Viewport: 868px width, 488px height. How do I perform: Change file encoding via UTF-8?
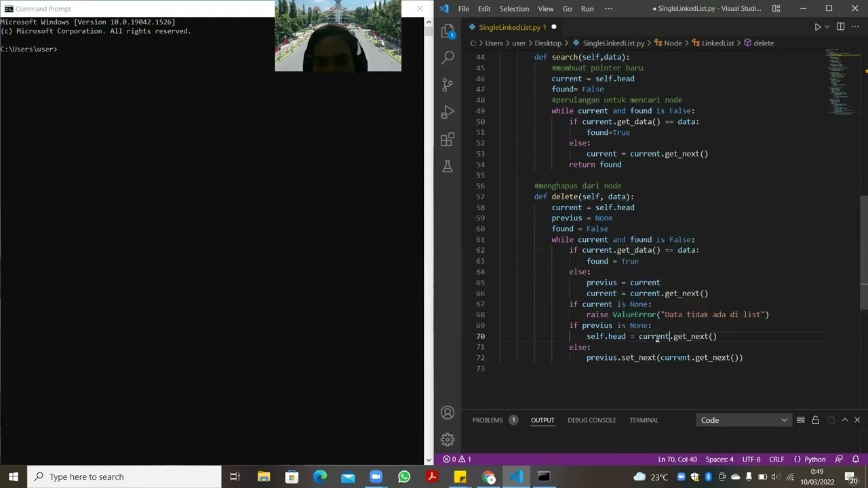point(751,459)
